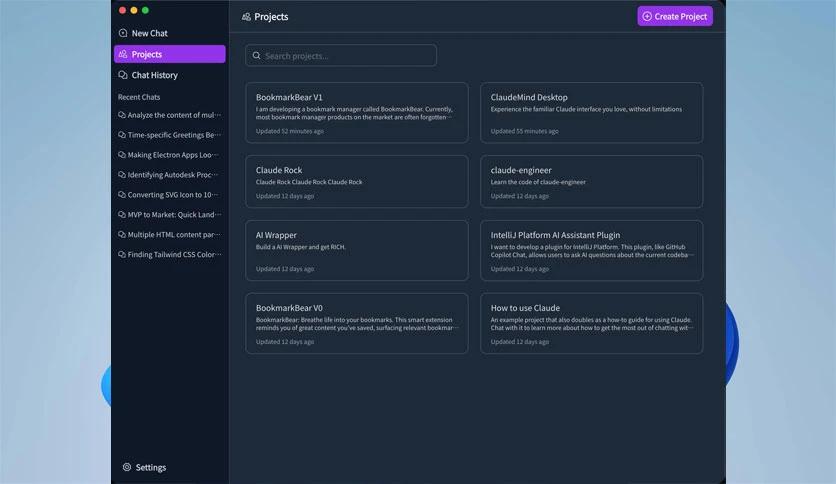Select the Projects sidebar item

(x=170, y=54)
